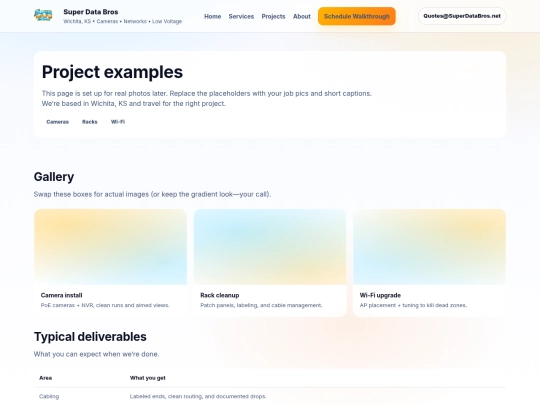Click the 'Wichita, KS • Cameras • Networks' tagline
This screenshot has height=405, width=540.
tap(123, 21)
